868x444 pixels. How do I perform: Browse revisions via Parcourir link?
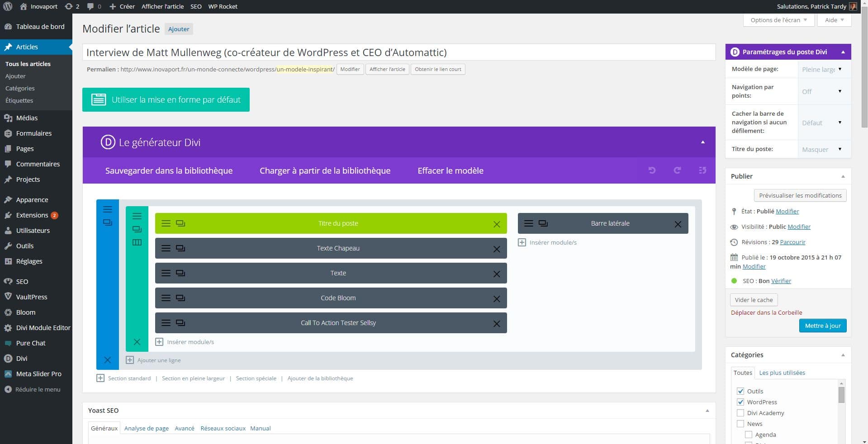(x=792, y=242)
